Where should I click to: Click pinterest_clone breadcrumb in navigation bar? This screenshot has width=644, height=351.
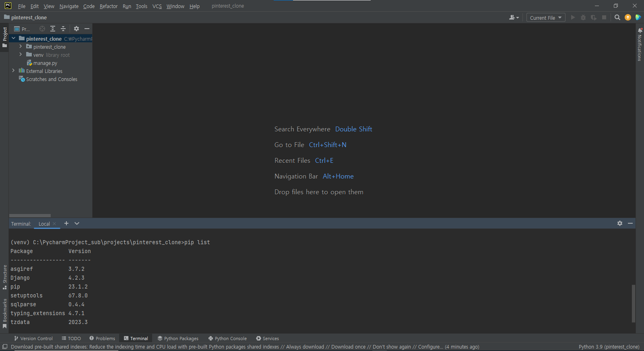pyautogui.click(x=25, y=17)
